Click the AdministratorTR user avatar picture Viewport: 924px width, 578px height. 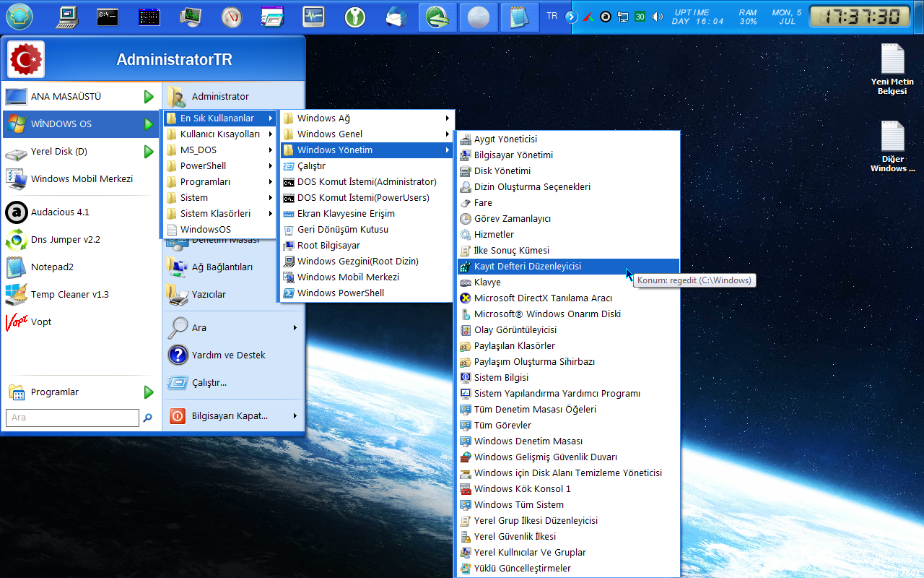coord(27,59)
